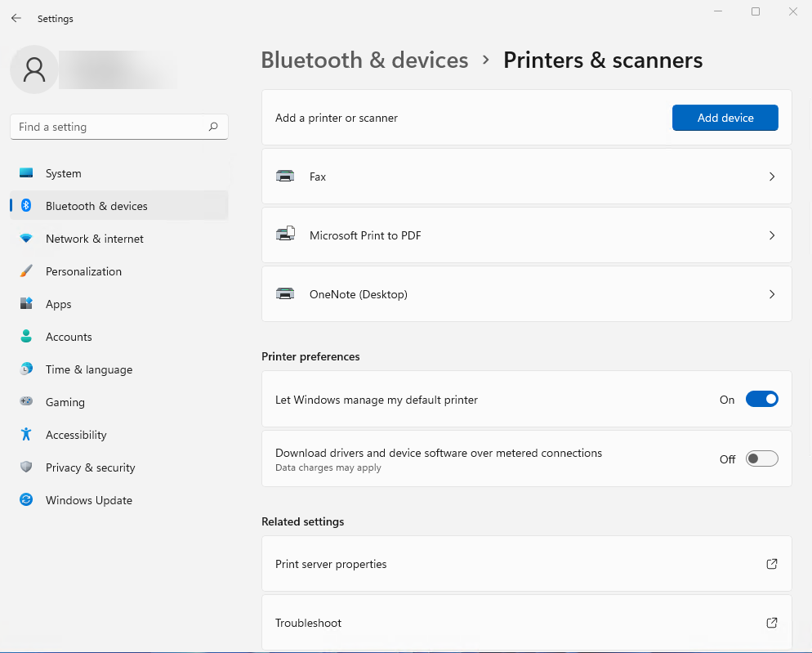Viewport: 812px width, 653px height.
Task: Click the Gaming controller icon
Action: (x=26, y=401)
